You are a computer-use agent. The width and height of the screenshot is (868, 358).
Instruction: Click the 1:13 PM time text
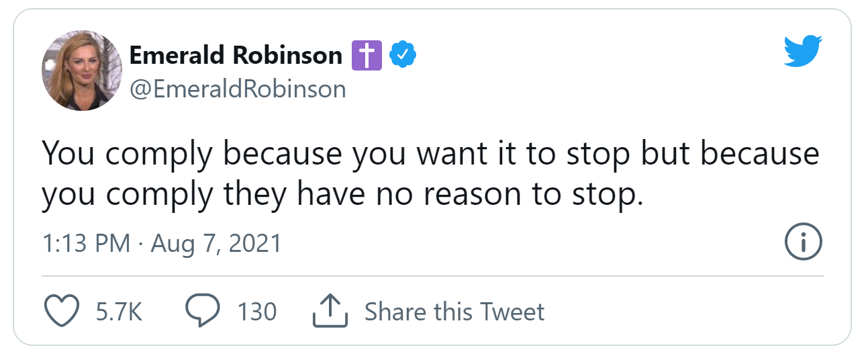(x=87, y=242)
